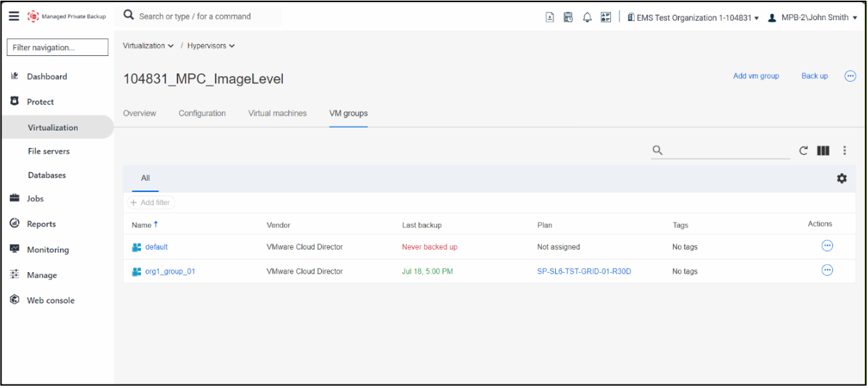Open Monitoring in the sidebar
The height and width of the screenshot is (388, 868).
click(47, 250)
